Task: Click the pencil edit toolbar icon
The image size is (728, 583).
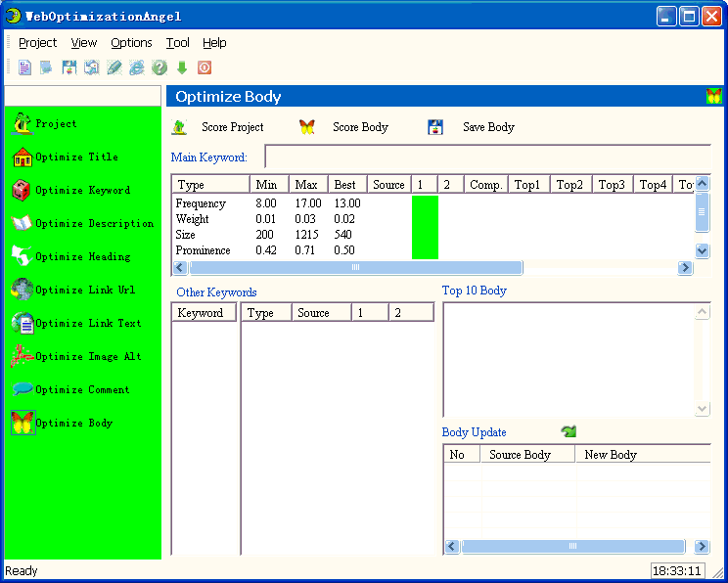Action: [114, 67]
